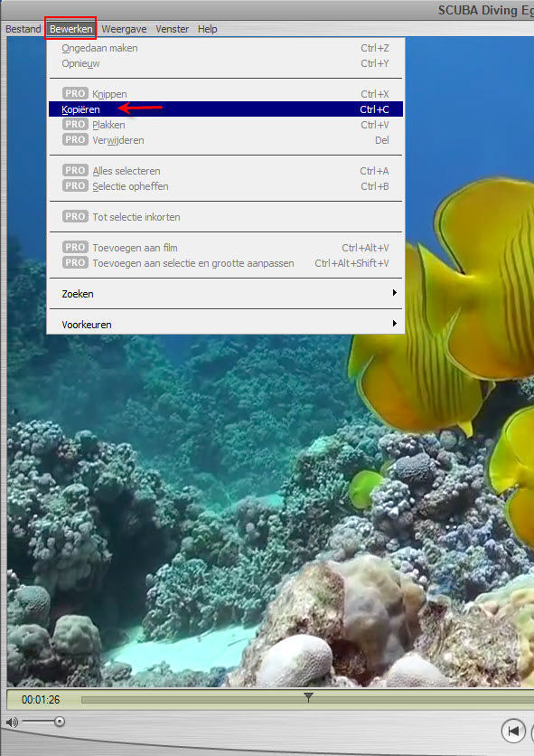Image resolution: width=534 pixels, height=756 pixels.
Task: Open the Help menu
Action: point(207,29)
